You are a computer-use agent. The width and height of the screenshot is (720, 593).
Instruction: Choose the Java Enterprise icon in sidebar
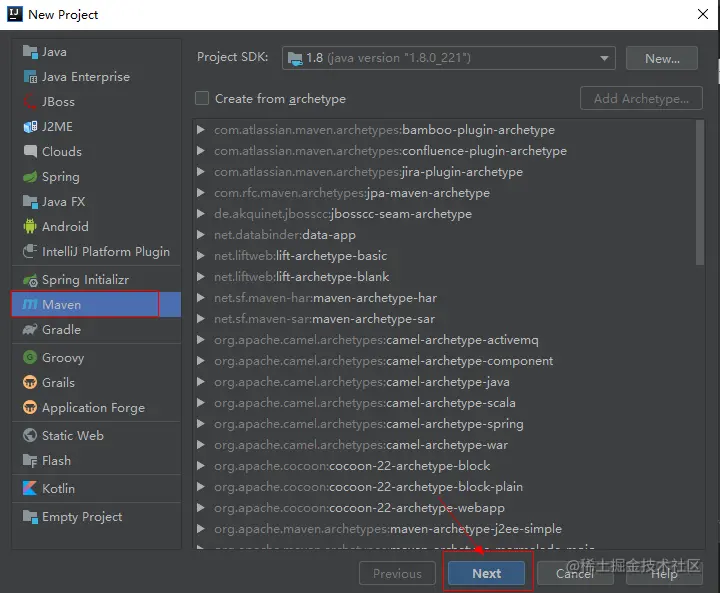30,77
